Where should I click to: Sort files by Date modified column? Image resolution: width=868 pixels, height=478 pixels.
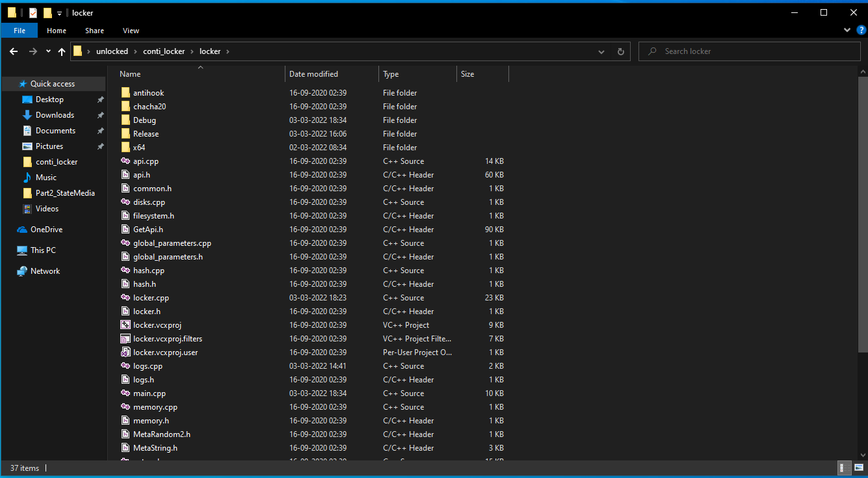click(x=313, y=74)
